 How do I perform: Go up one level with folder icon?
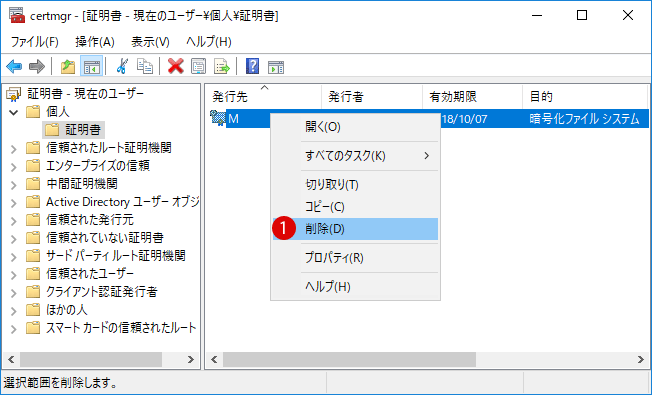pyautogui.click(x=68, y=67)
